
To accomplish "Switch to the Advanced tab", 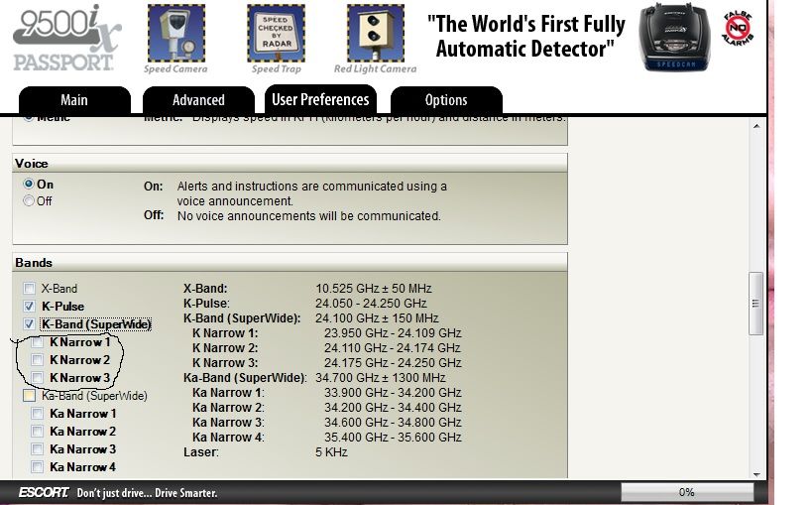I will click(198, 100).
